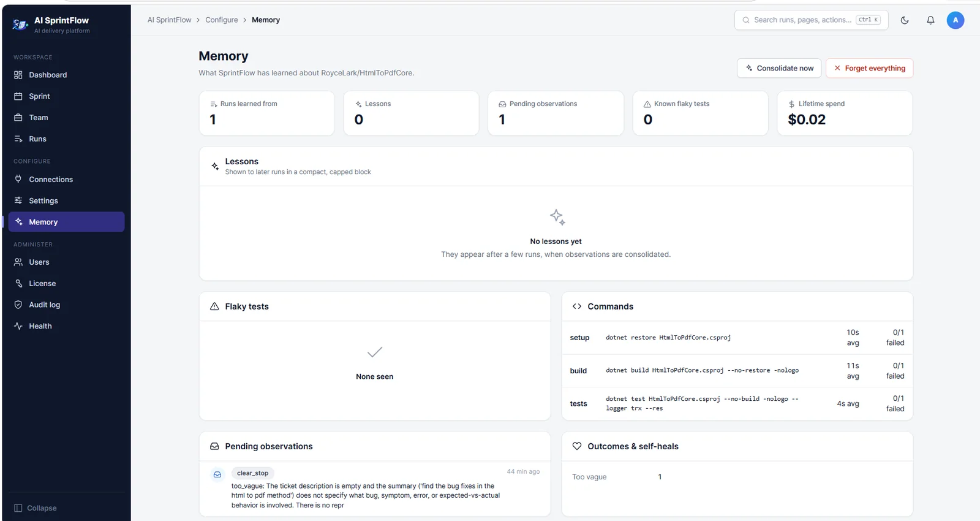Focus the search runs, pages, actions field
Viewport: 980px width, 521px height.
[810, 20]
